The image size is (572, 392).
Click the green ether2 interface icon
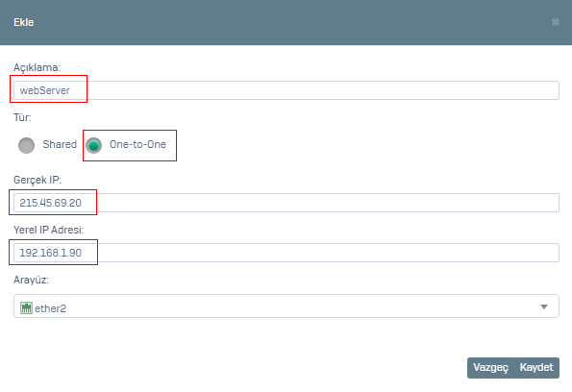pos(26,308)
